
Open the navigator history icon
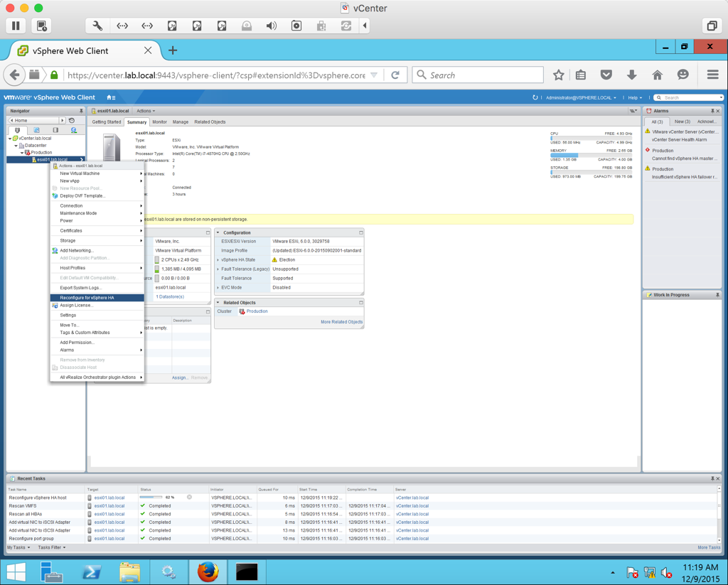(x=72, y=121)
